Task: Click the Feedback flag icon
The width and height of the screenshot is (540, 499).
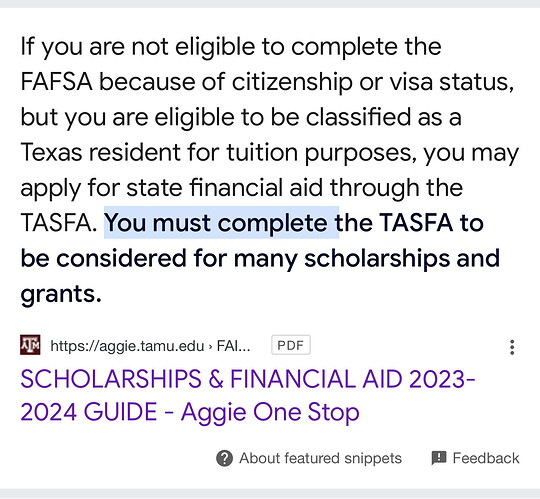Action: (439, 458)
